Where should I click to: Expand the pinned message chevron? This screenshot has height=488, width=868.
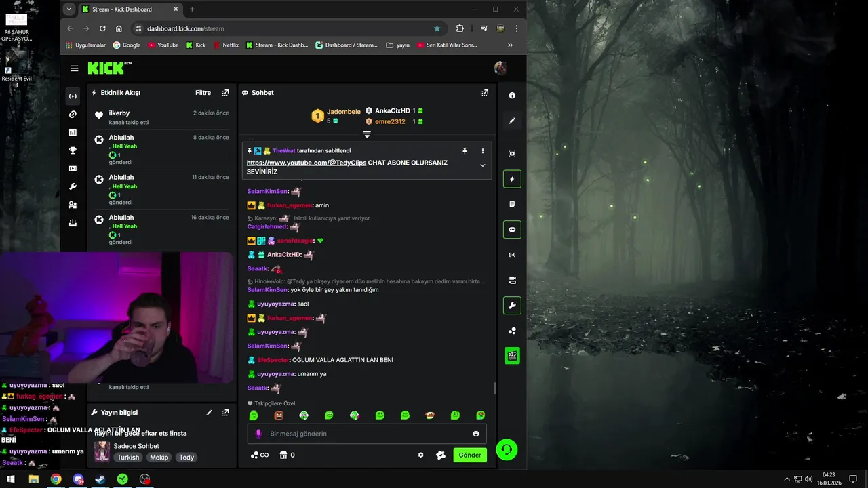(483, 165)
